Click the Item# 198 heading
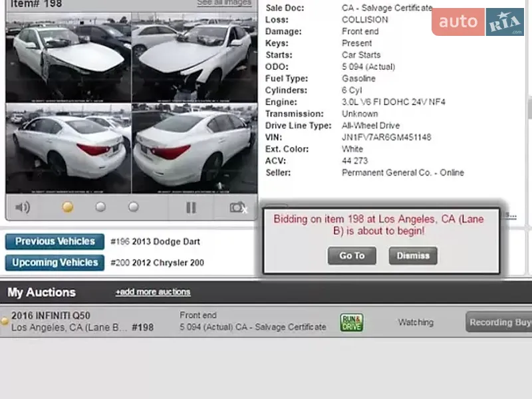Screen dimensions: 532x399 [37, 4]
